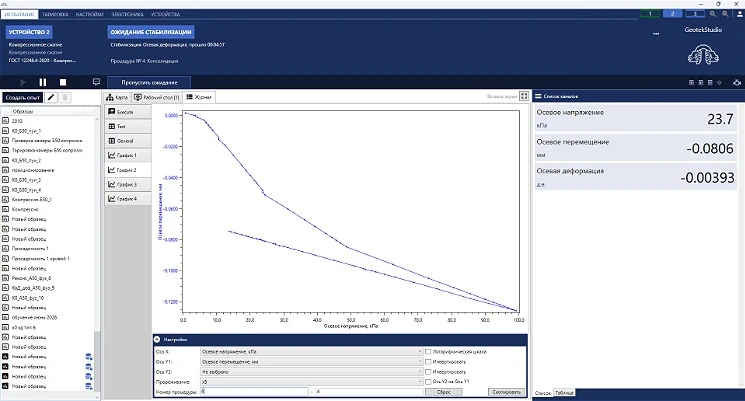Select the позиционирование sample
745x401 pixels.
click(x=33, y=170)
